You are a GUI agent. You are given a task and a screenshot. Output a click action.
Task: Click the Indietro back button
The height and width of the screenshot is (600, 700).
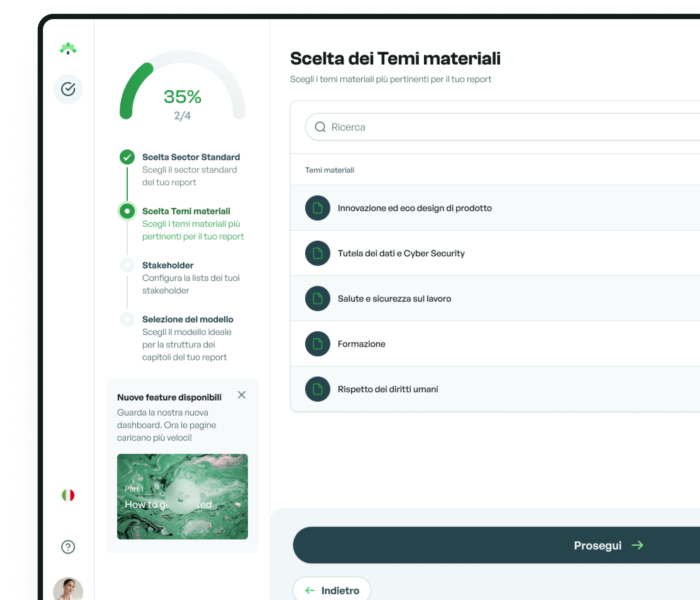coord(332,590)
